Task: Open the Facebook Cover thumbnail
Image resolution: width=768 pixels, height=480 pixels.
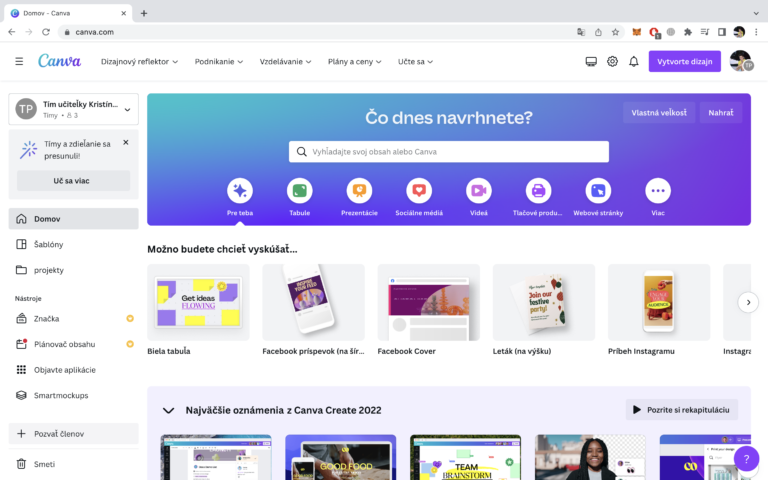Action: pyautogui.click(x=429, y=302)
